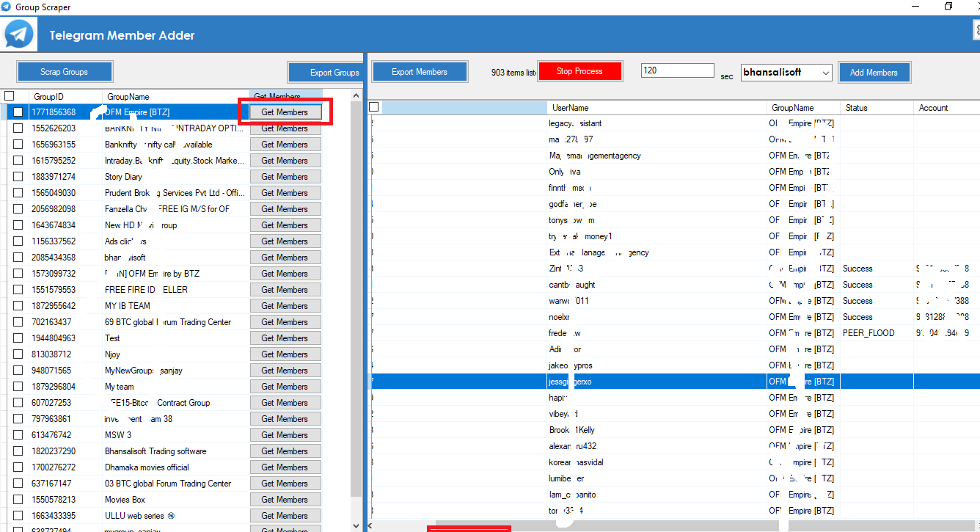This screenshot has width=980, height=532.
Task: Get members of MY IB TEAM
Action: (285, 306)
